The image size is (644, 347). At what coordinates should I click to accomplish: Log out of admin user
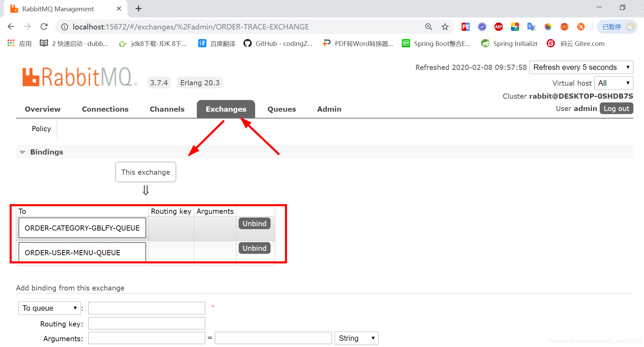616,108
